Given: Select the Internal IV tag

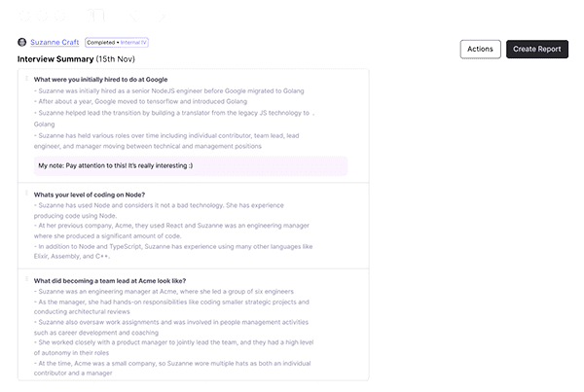Looking at the screenshot, I should (x=134, y=43).
